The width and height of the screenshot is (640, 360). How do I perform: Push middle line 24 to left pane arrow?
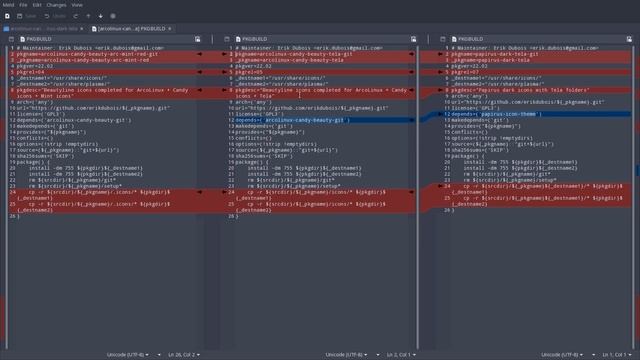(224, 192)
